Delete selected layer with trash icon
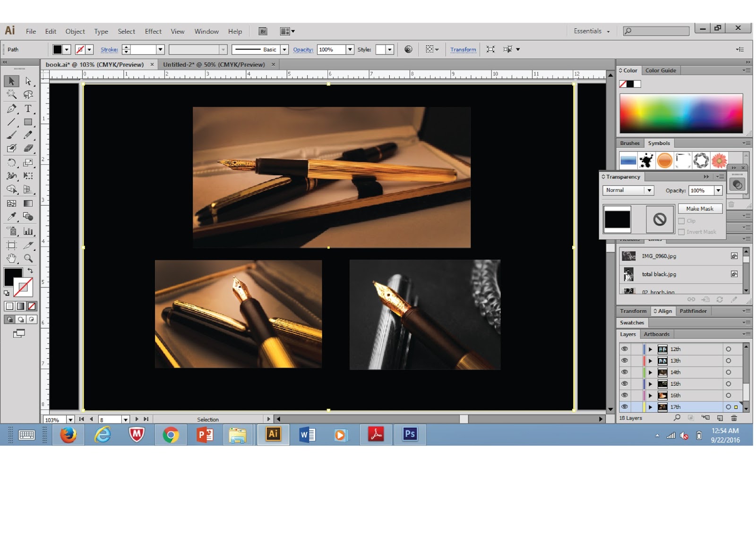The image size is (756, 534). click(734, 418)
